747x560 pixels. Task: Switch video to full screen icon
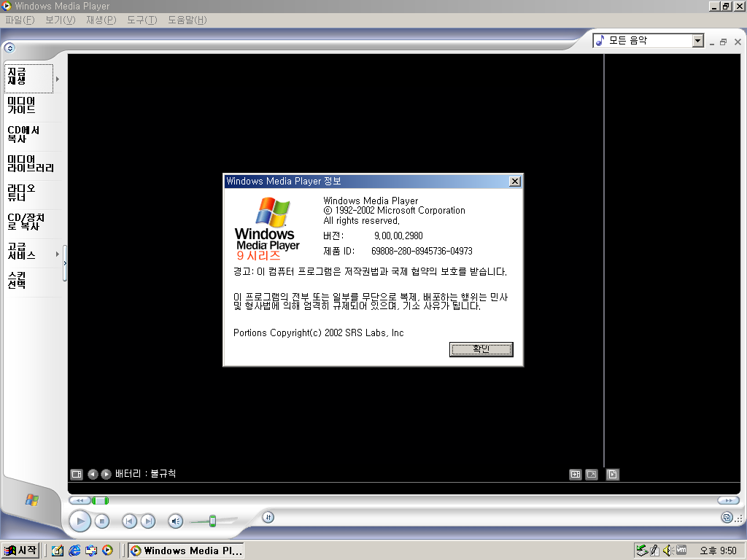[x=591, y=474]
